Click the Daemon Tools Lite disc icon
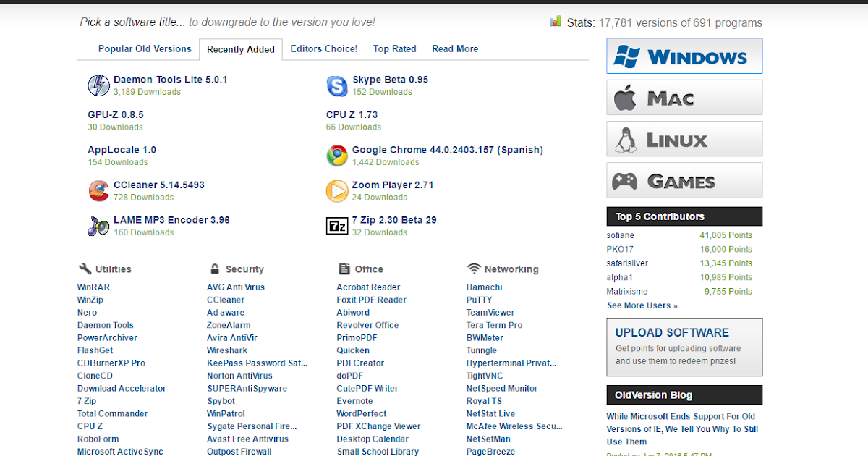Screen dimensions: 868x456 [x=98, y=85]
